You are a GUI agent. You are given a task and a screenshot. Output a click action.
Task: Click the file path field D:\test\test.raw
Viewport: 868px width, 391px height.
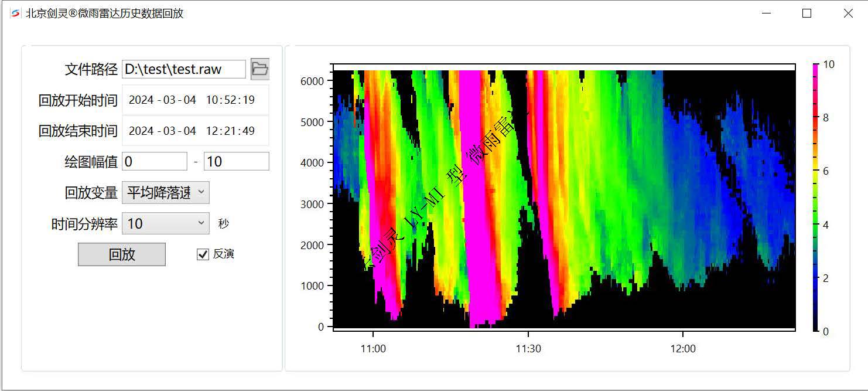184,69
